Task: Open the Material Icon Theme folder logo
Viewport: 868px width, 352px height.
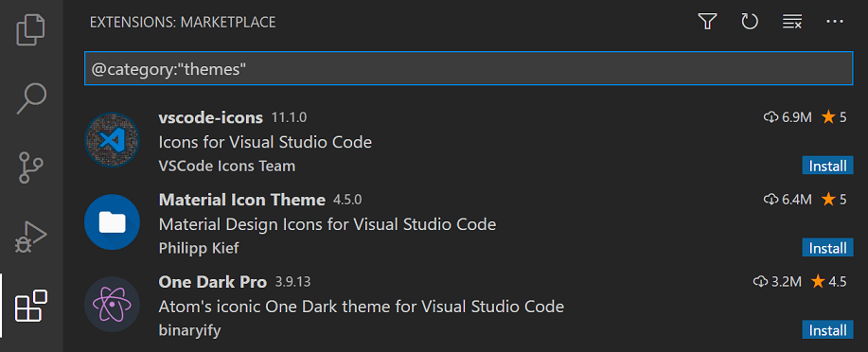Action: tap(112, 222)
